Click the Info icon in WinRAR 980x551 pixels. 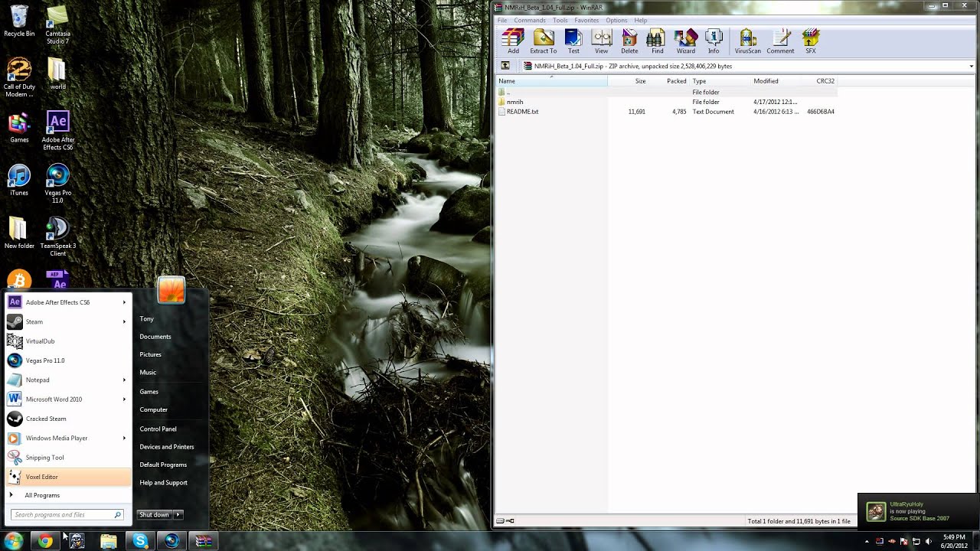pos(714,41)
